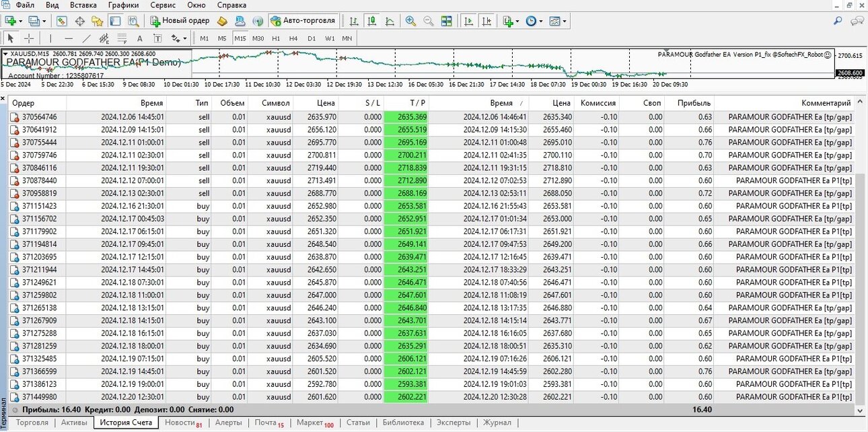Screen dimensions: 868x432
Task: Select H1 timeframe
Action: click(276, 38)
